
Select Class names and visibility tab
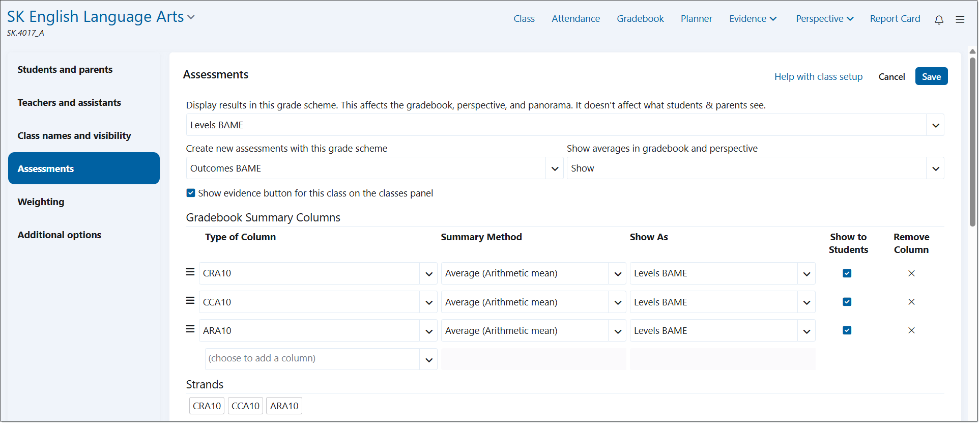click(x=84, y=135)
